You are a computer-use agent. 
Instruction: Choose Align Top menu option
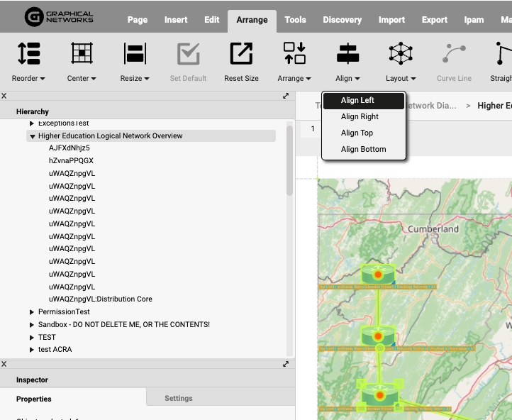click(357, 133)
